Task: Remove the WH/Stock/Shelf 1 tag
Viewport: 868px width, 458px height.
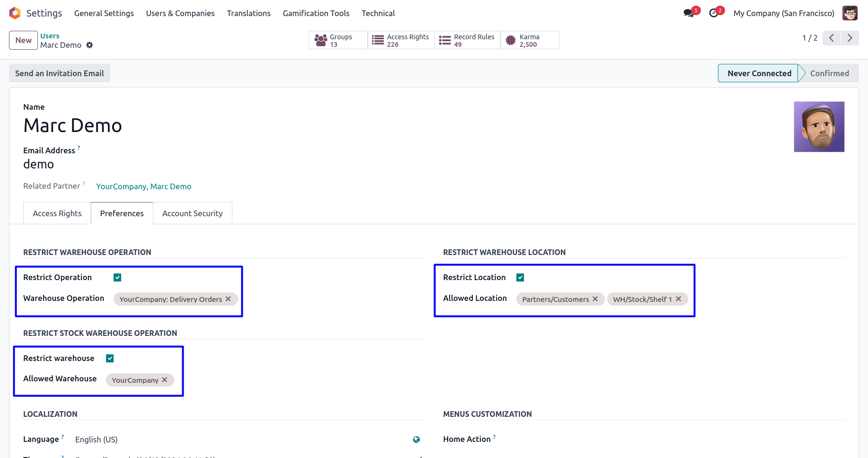Action: click(x=679, y=299)
